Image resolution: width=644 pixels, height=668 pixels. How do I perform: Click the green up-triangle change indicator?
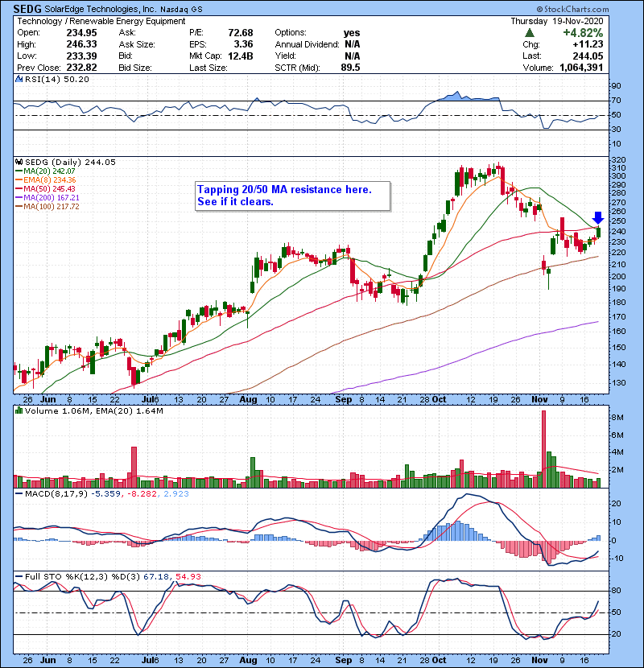tap(530, 33)
